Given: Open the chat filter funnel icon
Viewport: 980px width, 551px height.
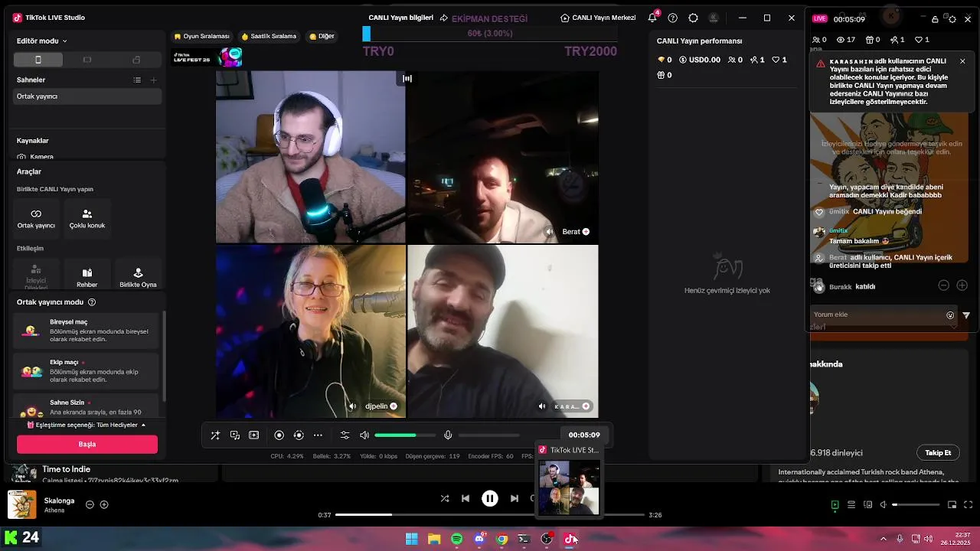Looking at the screenshot, I should pyautogui.click(x=966, y=315).
